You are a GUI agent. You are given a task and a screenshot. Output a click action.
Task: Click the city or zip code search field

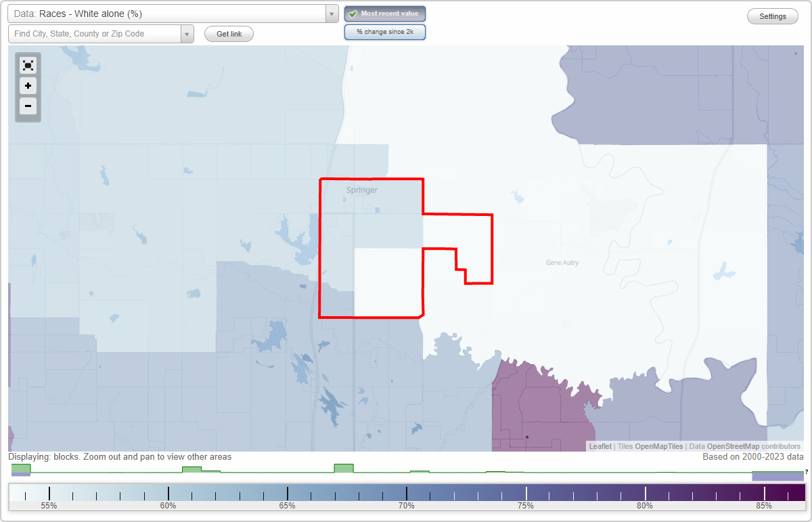pos(95,33)
